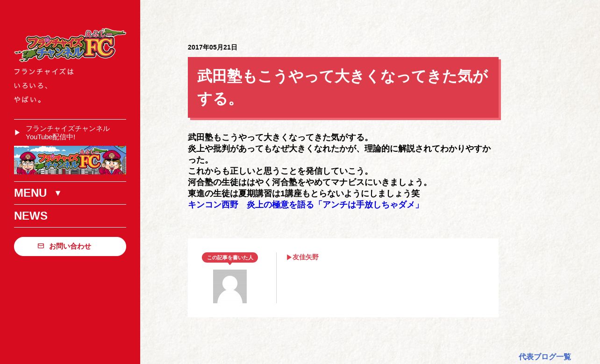The image size is (600, 364).
Task: Click the line 東進の生徒は夏期講習は1講座も
Action: click(304, 193)
